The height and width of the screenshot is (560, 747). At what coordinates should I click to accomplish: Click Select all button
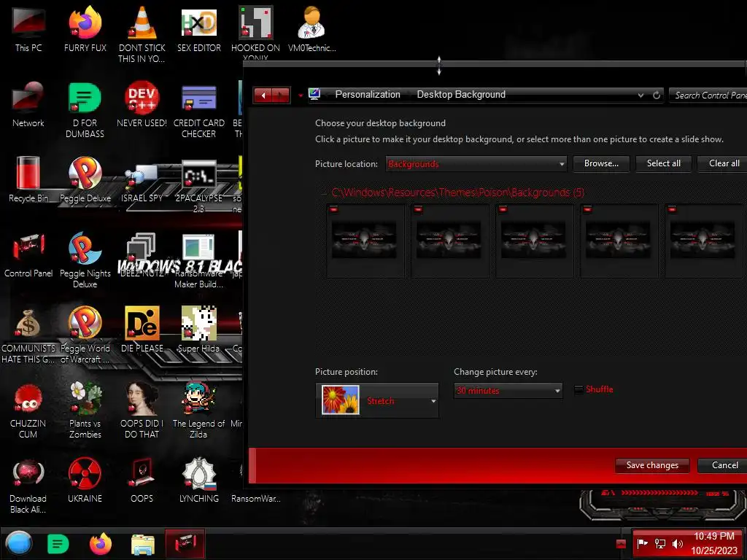tap(663, 163)
